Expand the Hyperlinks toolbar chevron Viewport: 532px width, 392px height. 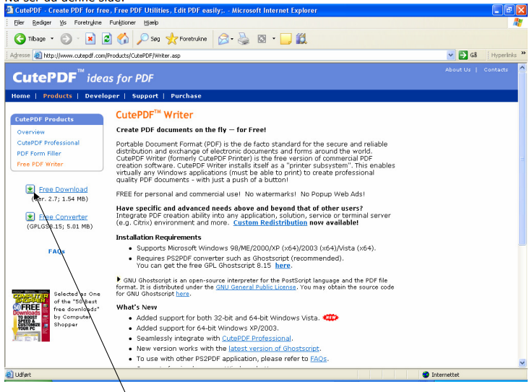523,53
